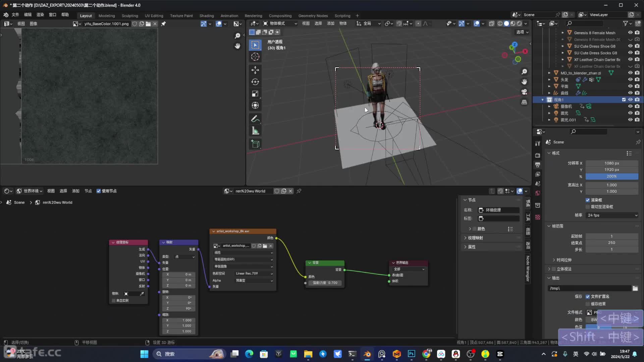The height and width of the screenshot is (362, 644).
Task: Open node editor 添加 menu
Action: click(x=75, y=191)
